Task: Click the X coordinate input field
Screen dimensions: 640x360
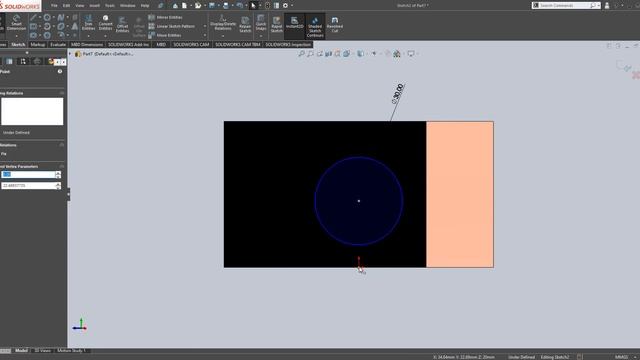Action: 28,174
